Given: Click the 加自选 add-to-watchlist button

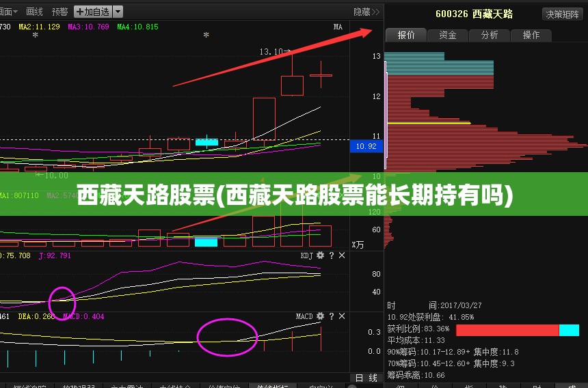Looking at the screenshot, I should point(92,12).
